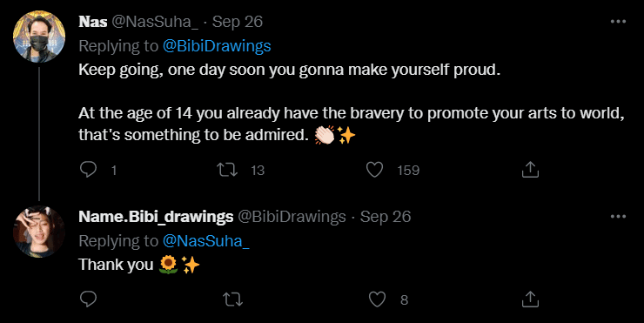Open the Name.Bibi_drawings display name
The width and height of the screenshot is (644, 323).
(156, 217)
